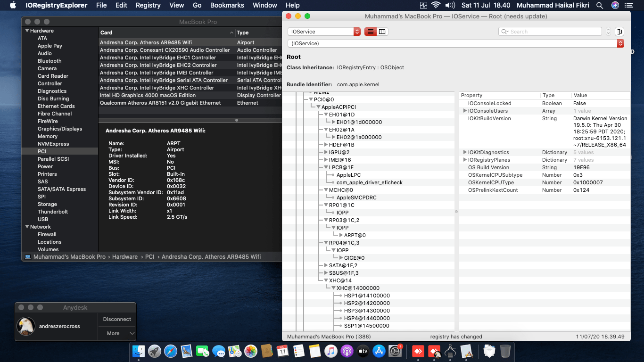This screenshot has height=362, width=644.
Task: Expand the HDEF@1B tree node
Action: (326, 145)
